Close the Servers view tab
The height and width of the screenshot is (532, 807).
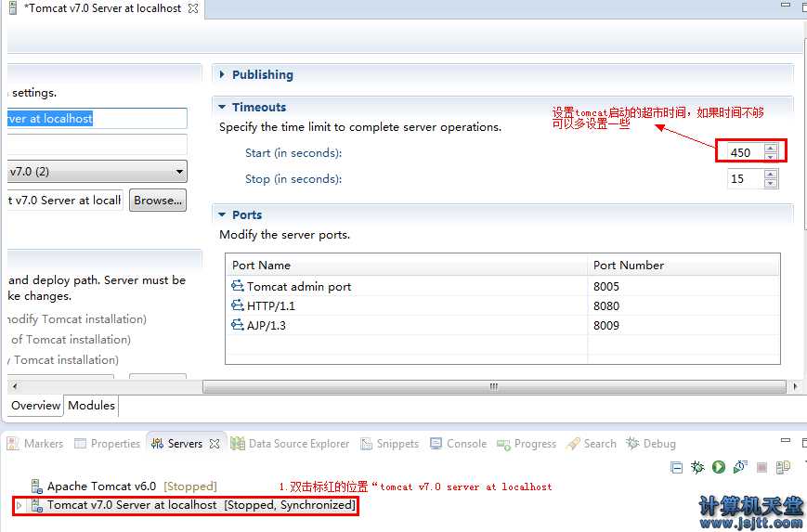(x=215, y=444)
